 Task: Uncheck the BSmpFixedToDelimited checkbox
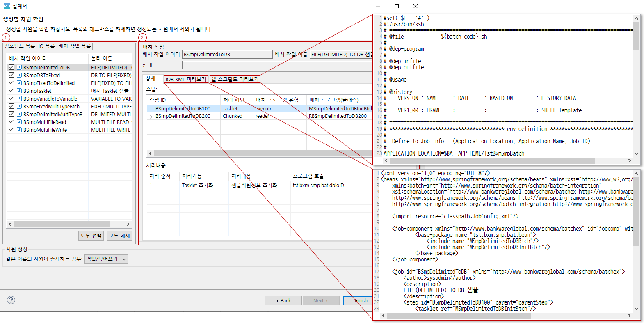click(x=11, y=83)
